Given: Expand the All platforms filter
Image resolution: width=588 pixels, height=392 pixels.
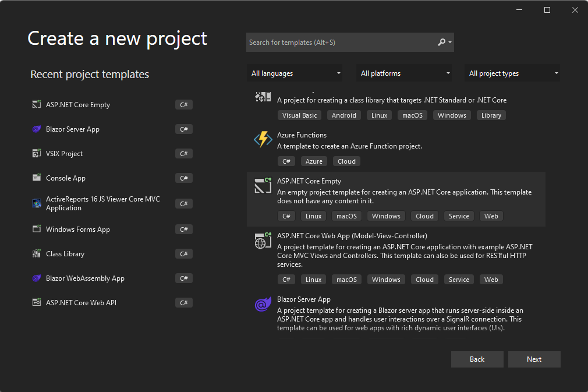Looking at the screenshot, I should tap(404, 73).
